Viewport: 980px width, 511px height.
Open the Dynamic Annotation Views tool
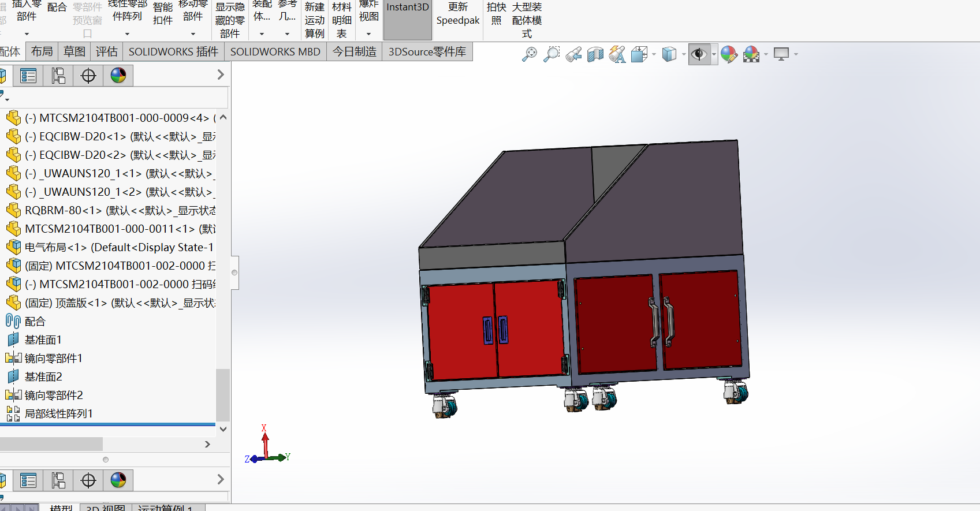tap(617, 54)
